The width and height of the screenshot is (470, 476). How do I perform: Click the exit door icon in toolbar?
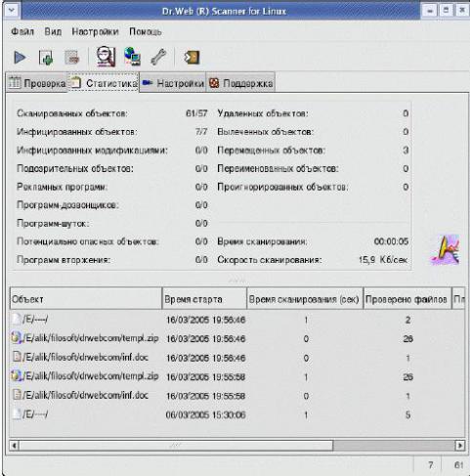(192, 58)
